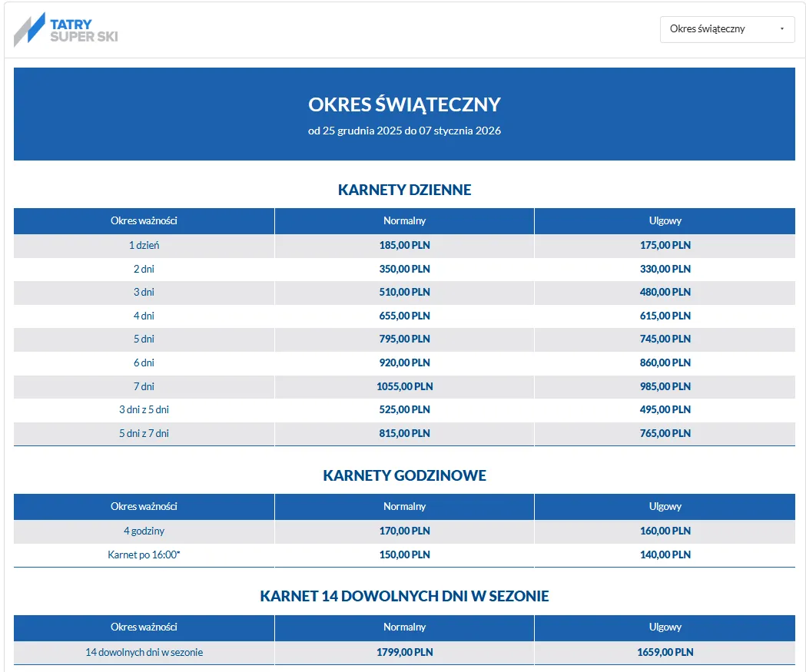
Task: Click the Tatry Super Ski logo
Action: pos(66,29)
